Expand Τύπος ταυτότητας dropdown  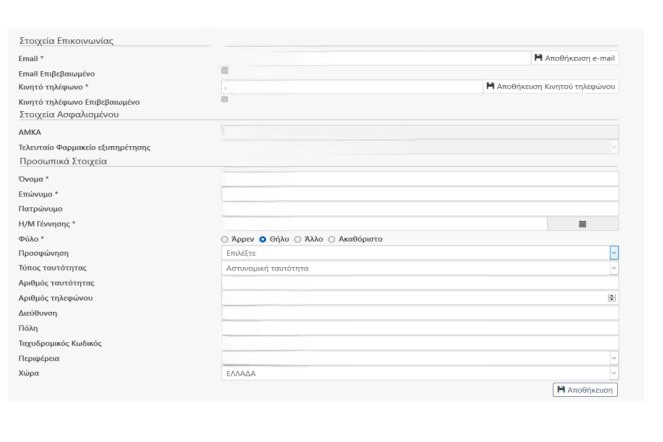[614, 268]
